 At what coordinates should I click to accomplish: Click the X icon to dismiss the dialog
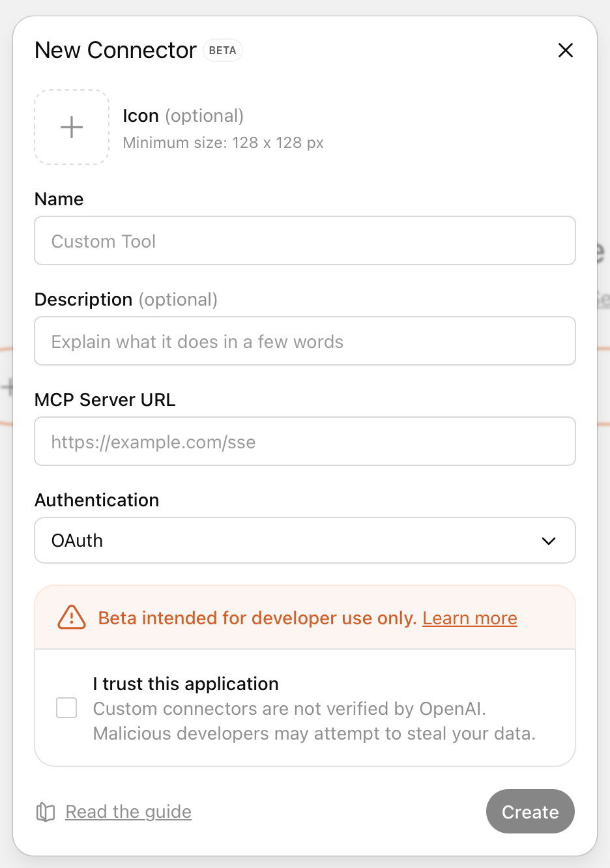[x=565, y=50]
